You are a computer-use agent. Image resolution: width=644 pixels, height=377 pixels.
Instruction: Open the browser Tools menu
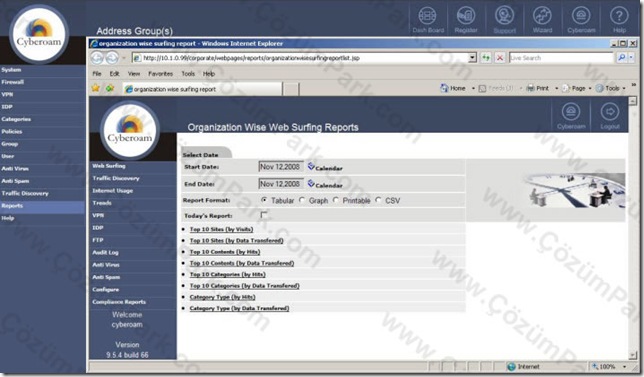coord(188,74)
